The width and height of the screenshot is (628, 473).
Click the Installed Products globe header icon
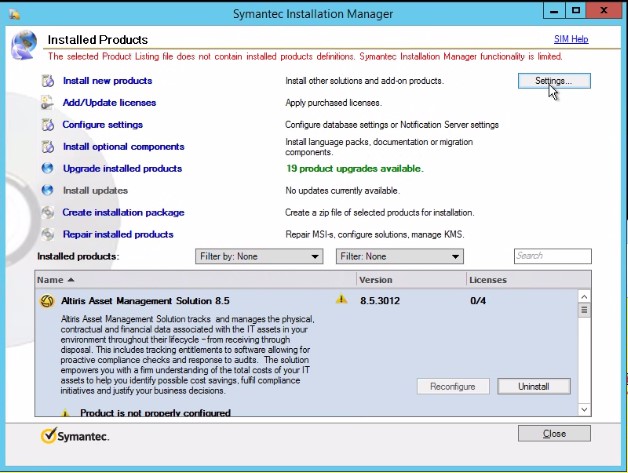[24, 45]
